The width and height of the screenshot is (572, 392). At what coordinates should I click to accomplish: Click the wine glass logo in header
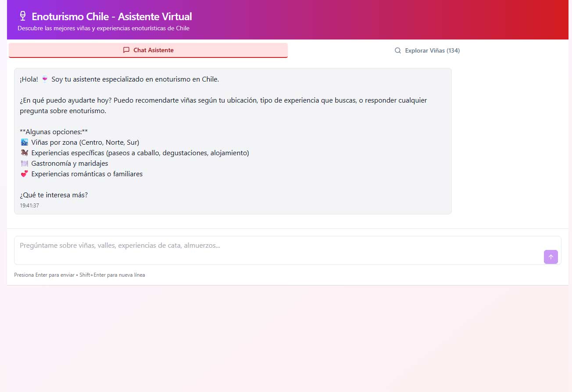pos(23,17)
